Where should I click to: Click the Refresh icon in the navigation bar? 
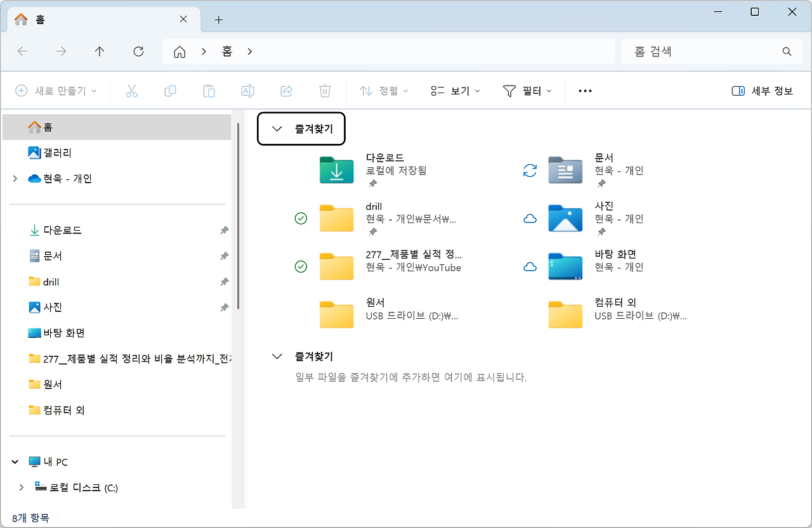pos(138,51)
